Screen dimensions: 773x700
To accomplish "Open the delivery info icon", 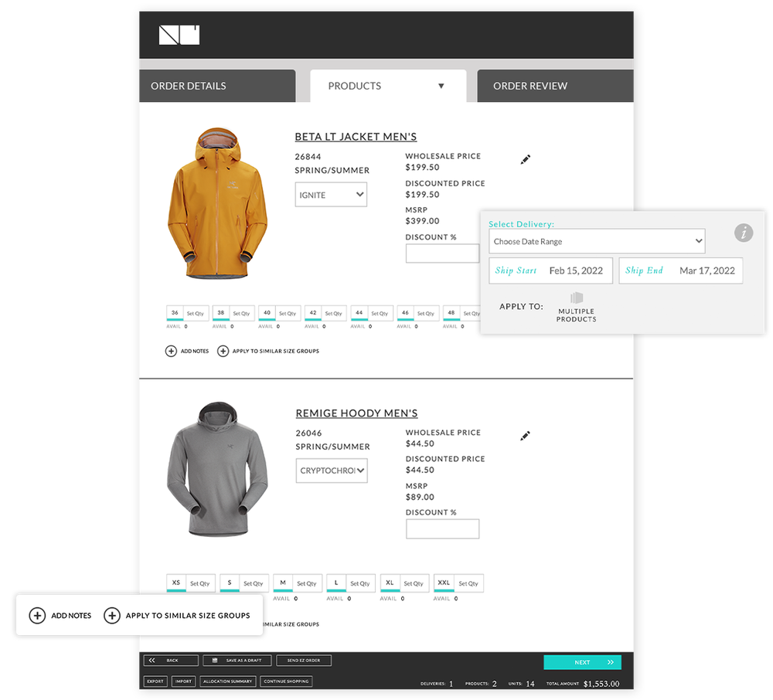I will pos(744,233).
